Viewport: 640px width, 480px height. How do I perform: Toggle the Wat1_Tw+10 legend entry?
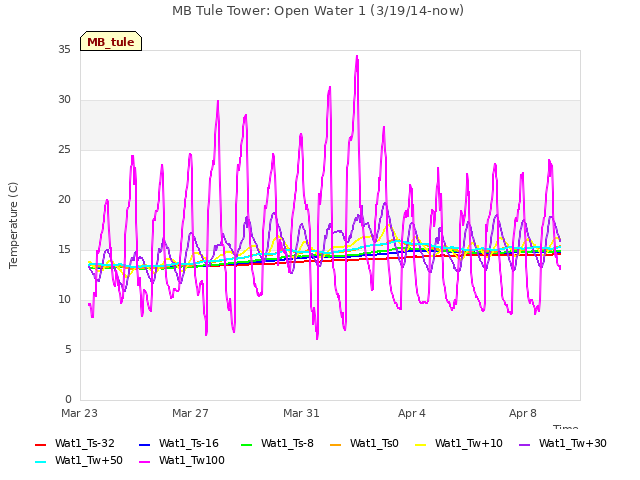(459, 443)
